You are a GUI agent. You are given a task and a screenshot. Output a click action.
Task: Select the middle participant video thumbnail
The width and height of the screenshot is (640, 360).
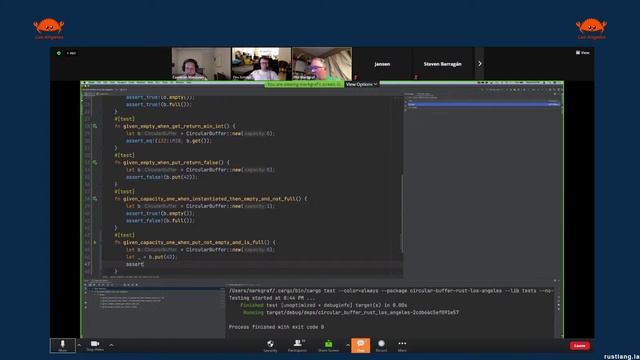pyautogui.click(x=262, y=64)
